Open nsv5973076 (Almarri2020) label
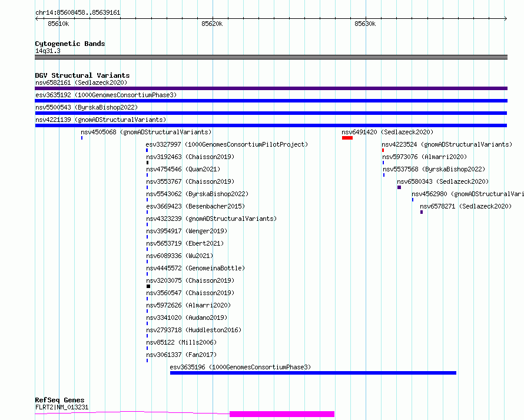The width and height of the screenshot is (524, 420). click(424, 157)
